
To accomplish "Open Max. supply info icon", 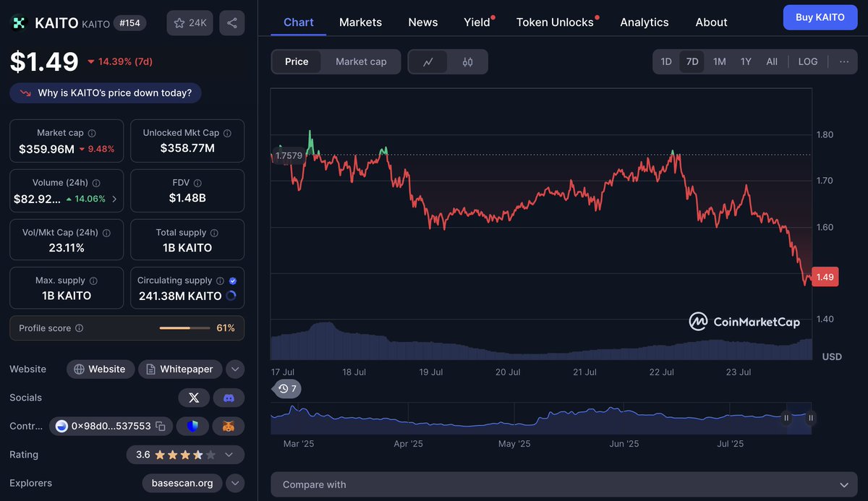I will (93, 281).
